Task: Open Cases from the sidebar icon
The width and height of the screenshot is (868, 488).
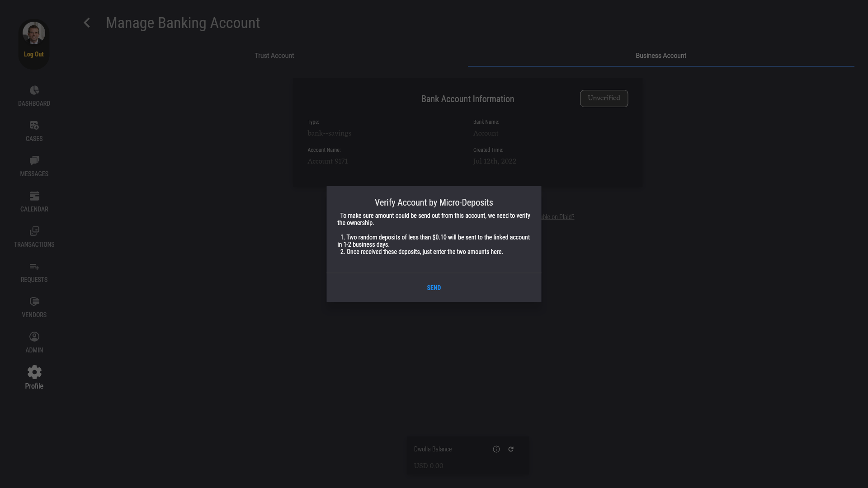Action: [x=34, y=126]
